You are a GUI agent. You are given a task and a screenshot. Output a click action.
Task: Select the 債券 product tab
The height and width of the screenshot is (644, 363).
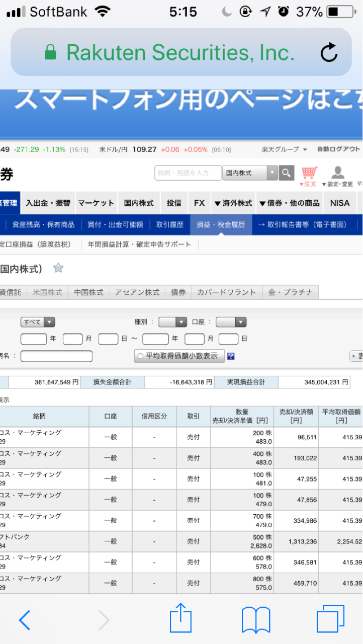coord(178,292)
